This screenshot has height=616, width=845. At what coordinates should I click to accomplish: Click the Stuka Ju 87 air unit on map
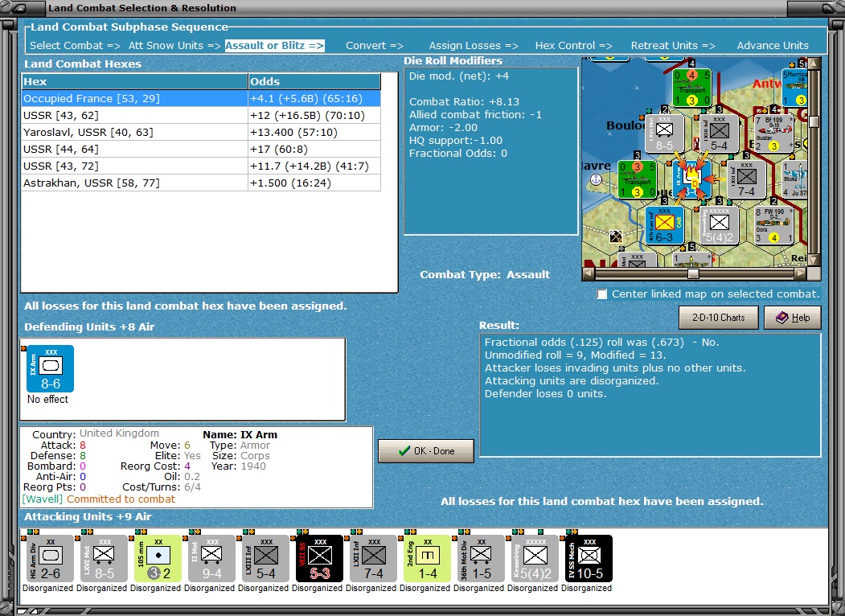tap(794, 179)
